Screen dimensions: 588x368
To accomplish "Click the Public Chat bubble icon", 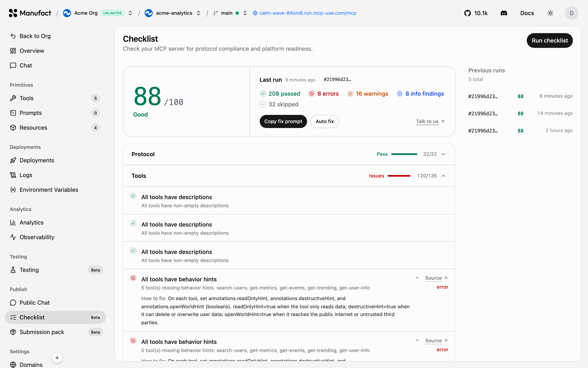I will (x=13, y=303).
